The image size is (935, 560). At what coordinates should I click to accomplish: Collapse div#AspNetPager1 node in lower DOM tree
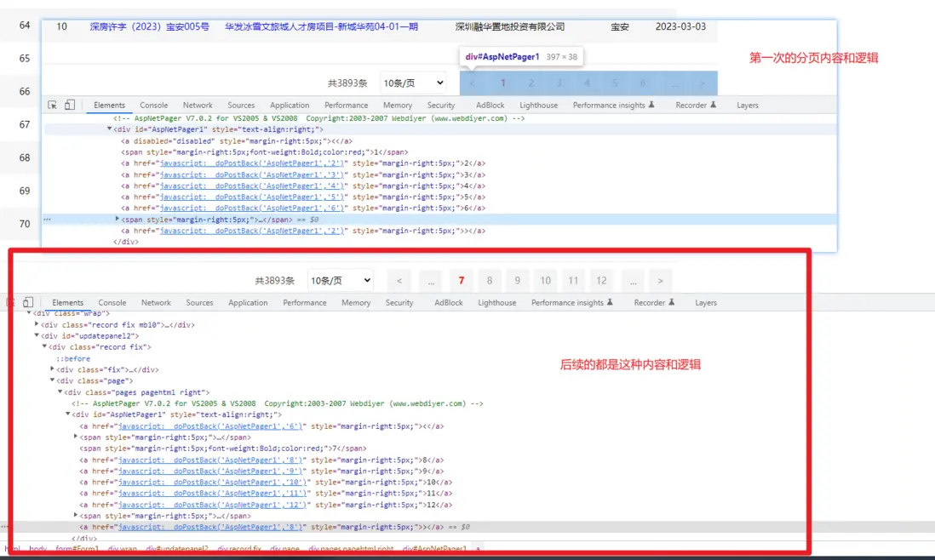tap(67, 414)
